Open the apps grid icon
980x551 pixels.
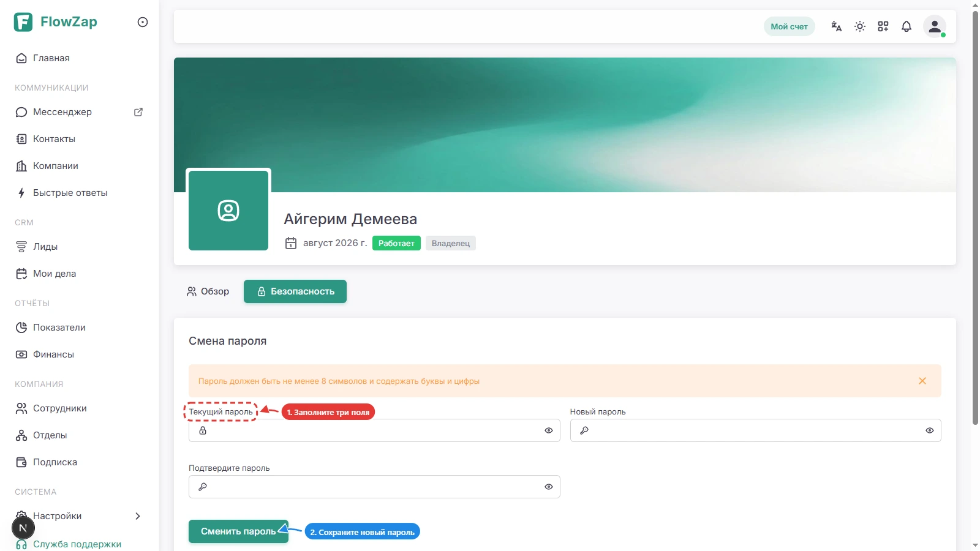point(883,26)
